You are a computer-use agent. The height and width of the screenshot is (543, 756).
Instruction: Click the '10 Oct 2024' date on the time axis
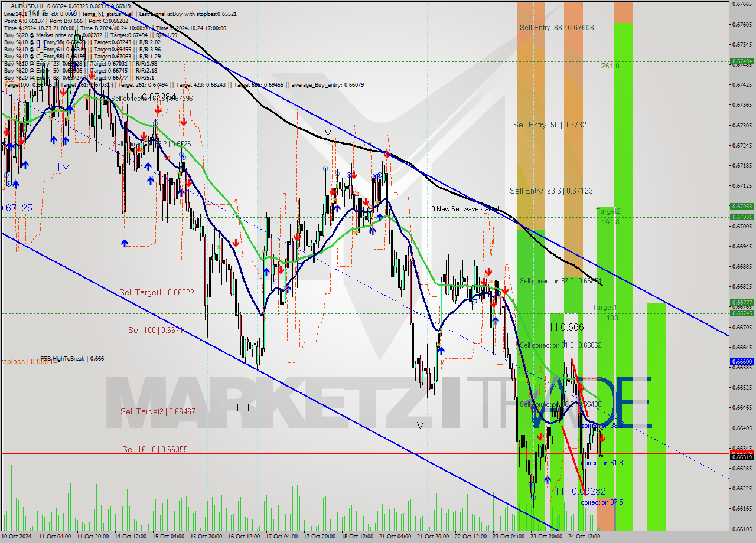click(x=18, y=537)
